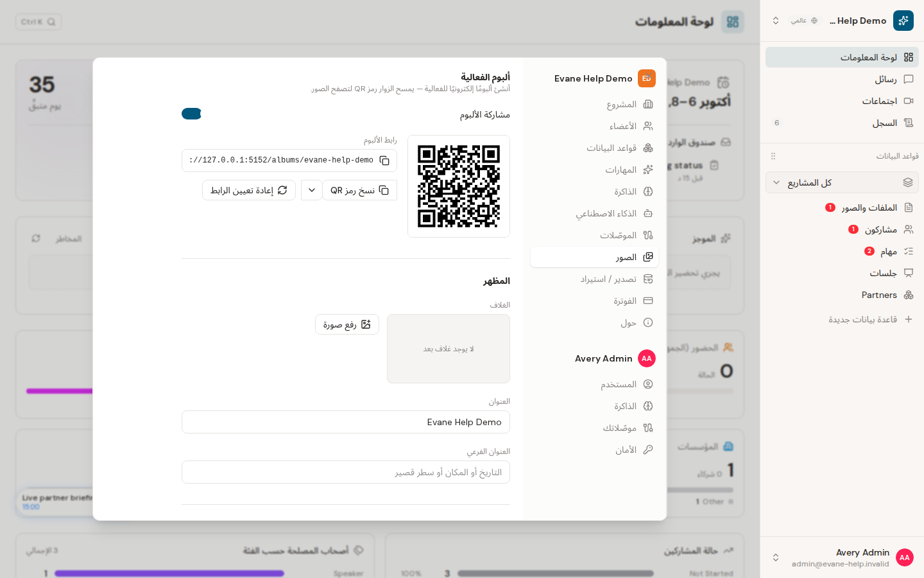Click Partners database icon in sidebar
This screenshot has width=924, height=578.
(x=909, y=295)
